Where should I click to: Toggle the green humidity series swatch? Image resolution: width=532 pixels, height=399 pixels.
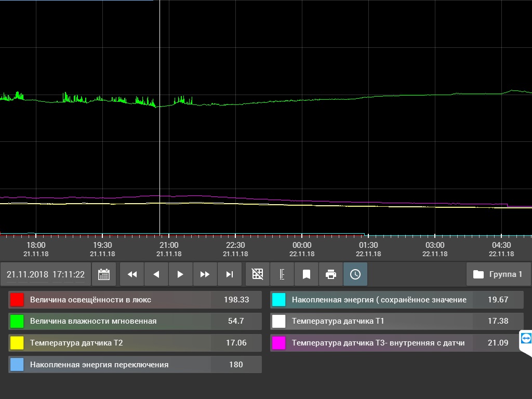tap(17, 322)
